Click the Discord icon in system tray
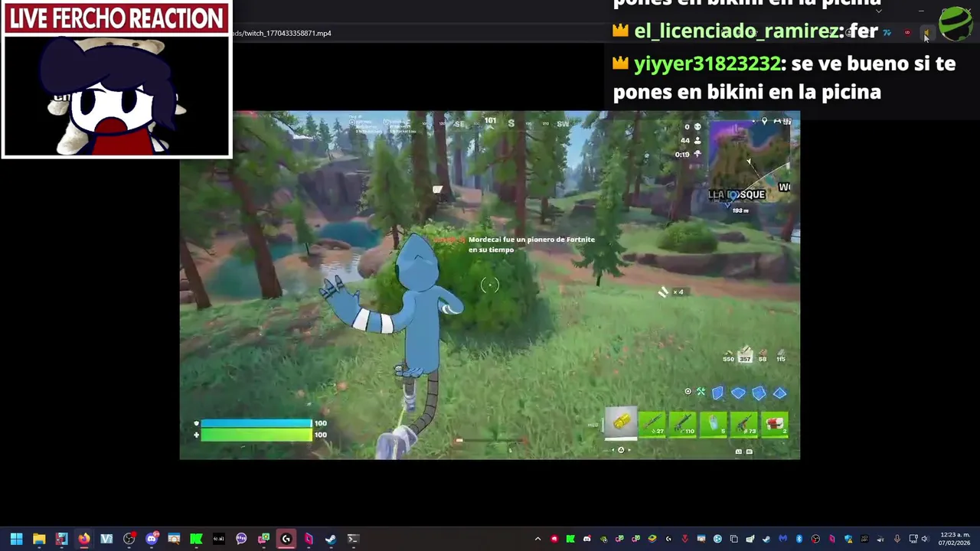This screenshot has height=551, width=980. coord(587,539)
